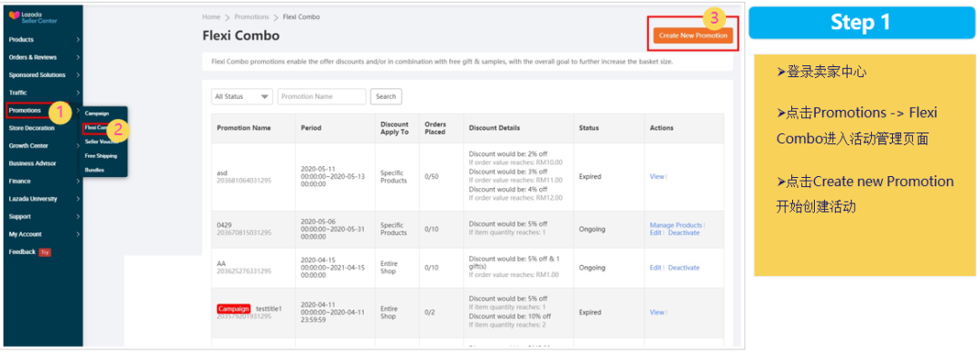Select Free Shipping in the Promotions submenu
The width and height of the screenshot is (980, 354).
(101, 156)
